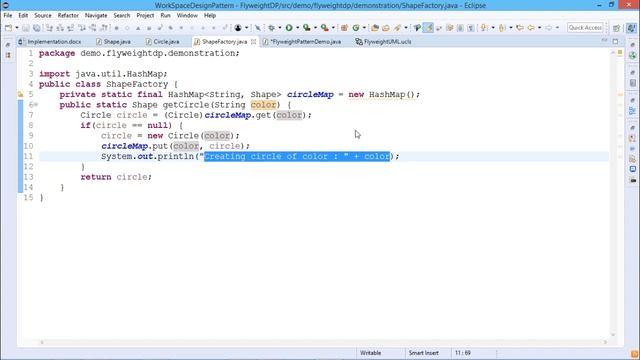Click the horizontal scrollbar of the editor

point(324,342)
